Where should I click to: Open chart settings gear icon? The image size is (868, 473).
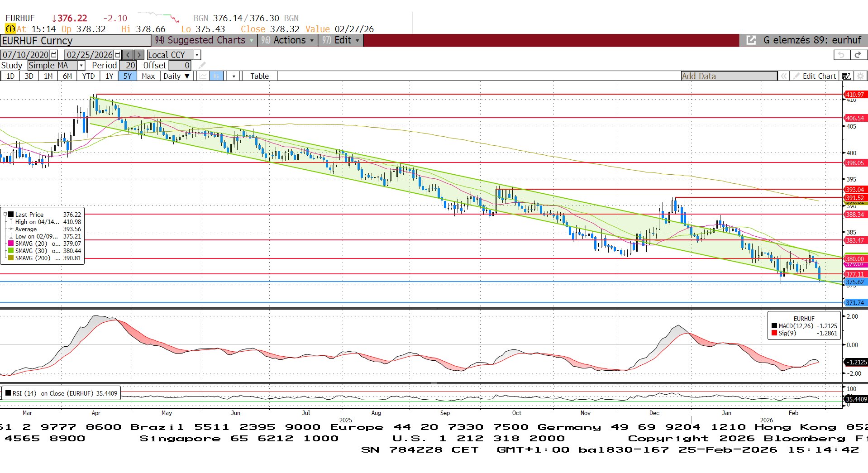tap(860, 76)
